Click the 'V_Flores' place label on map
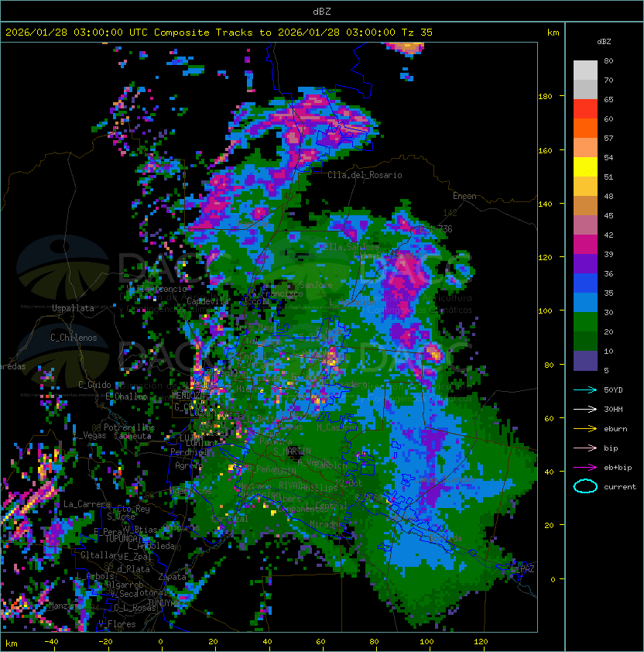The height and width of the screenshot is (652, 644). coord(117,624)
